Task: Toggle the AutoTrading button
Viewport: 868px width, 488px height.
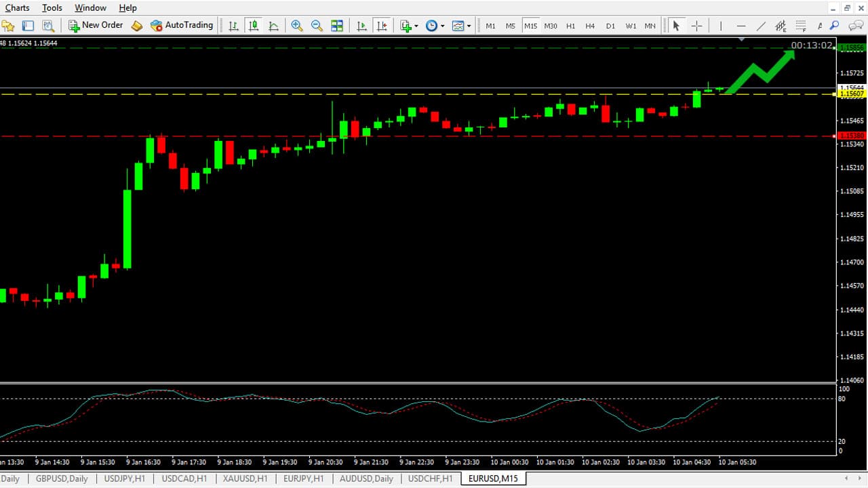Action: coord(181,25)
